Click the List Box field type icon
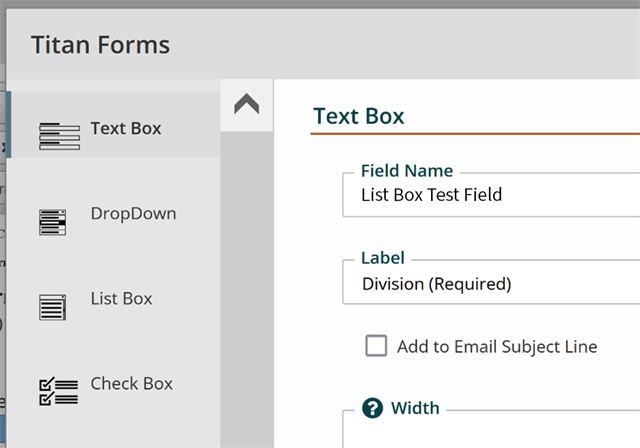Viewport: 640px width, 448px height. click(x=52, y=307)
